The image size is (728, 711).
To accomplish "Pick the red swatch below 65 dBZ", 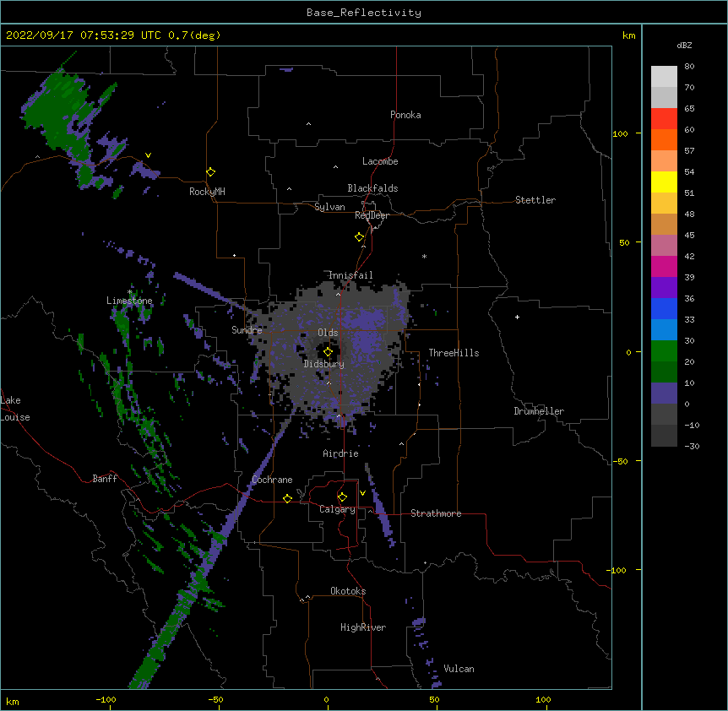I will [664, 118].
